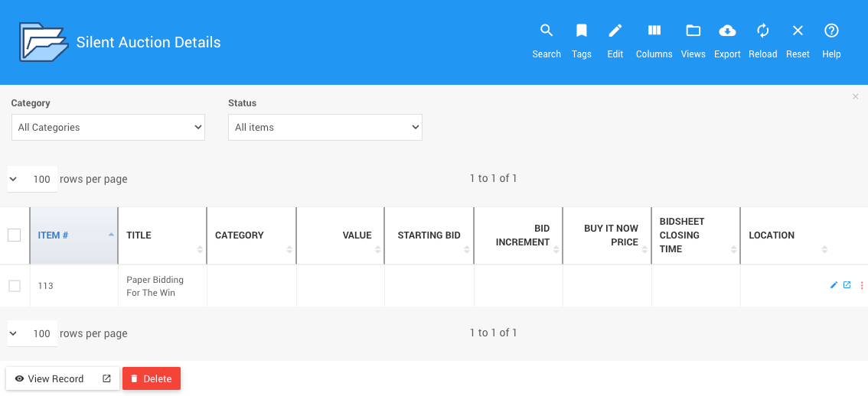Open Help from the header toolbar
Image resolution: width=868 pixels, height=396 pixels.
tap(831, 31)
